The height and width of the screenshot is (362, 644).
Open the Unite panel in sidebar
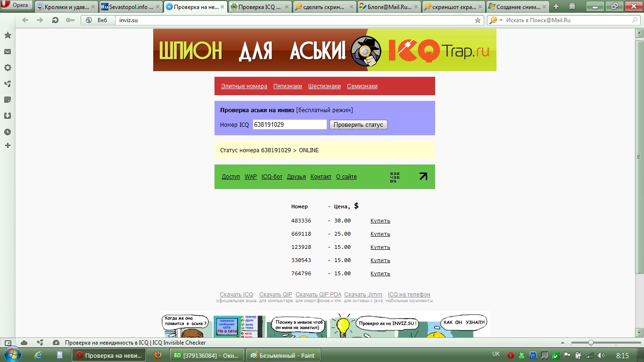click(8, 84)
